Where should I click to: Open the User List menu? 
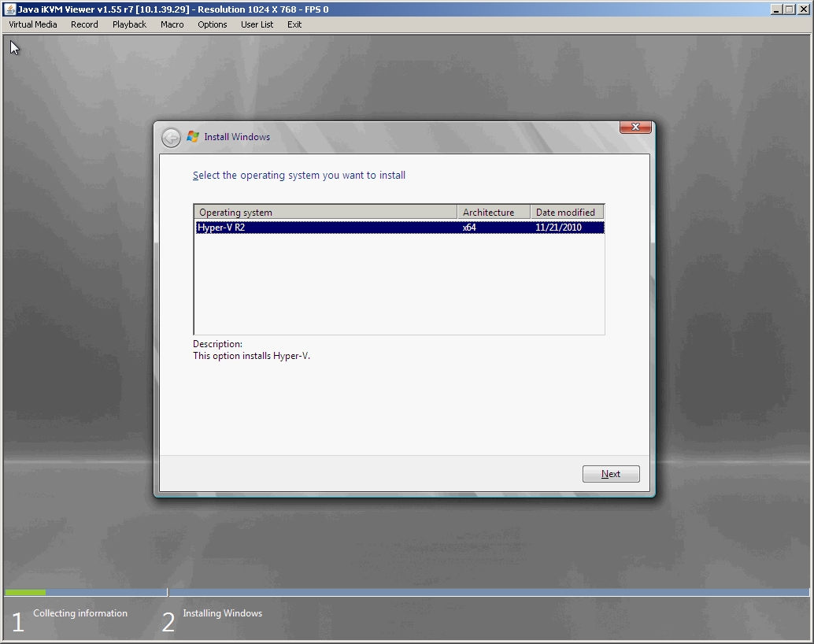[x=257, y=24]
